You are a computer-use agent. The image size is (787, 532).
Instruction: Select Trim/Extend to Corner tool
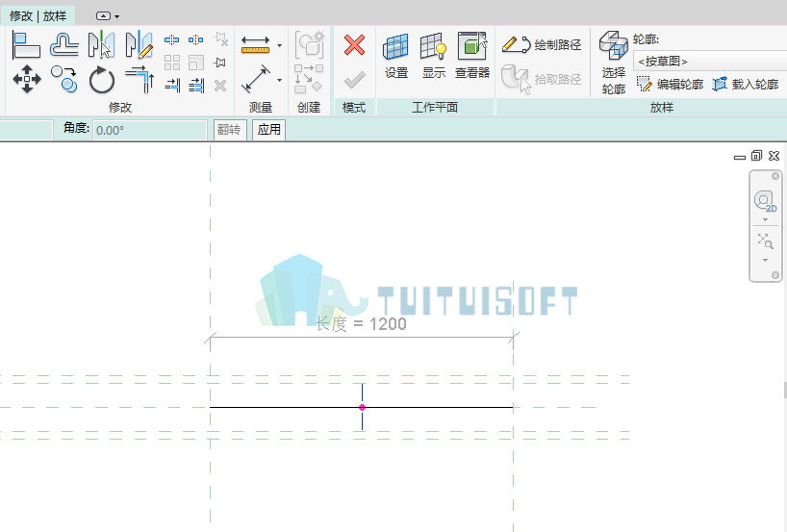coord(140,79)
